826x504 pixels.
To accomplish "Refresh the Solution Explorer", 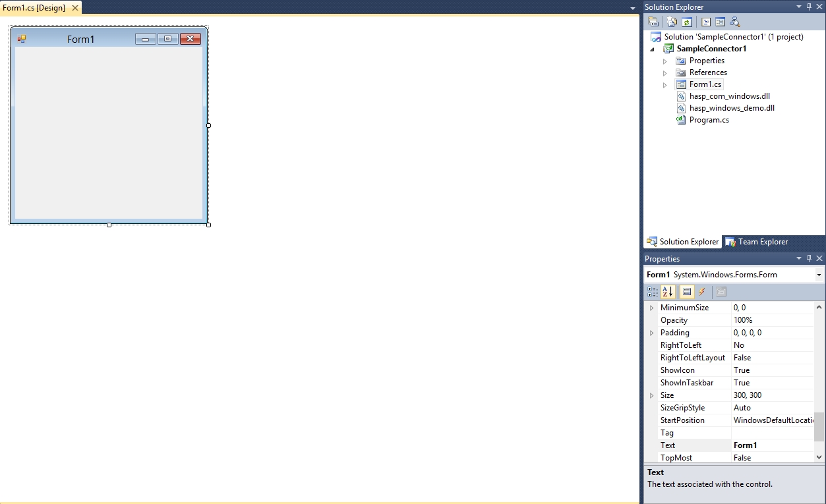I will [686, 21].
